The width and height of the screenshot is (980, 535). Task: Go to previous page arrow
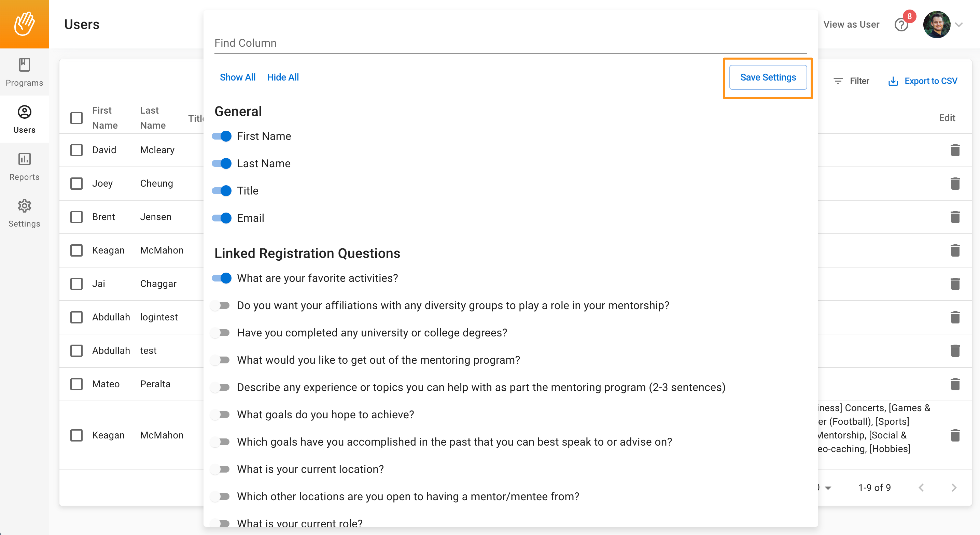[921, 488]
